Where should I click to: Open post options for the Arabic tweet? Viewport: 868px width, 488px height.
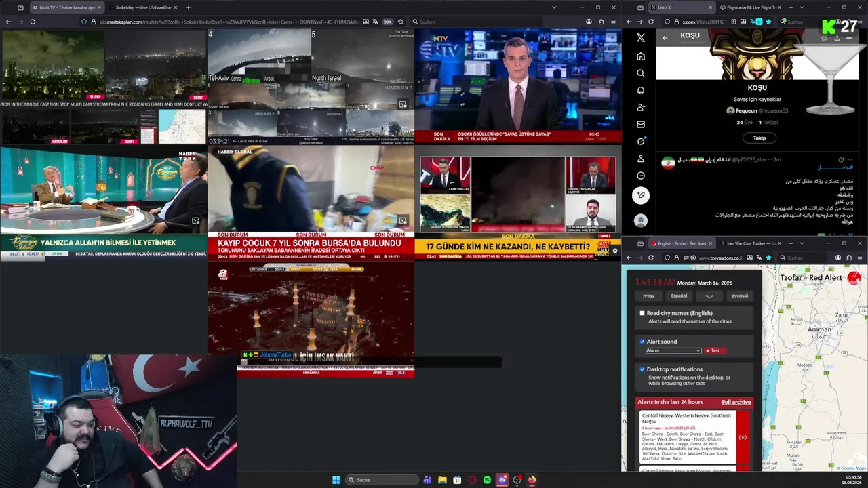[x=850, y=160]
